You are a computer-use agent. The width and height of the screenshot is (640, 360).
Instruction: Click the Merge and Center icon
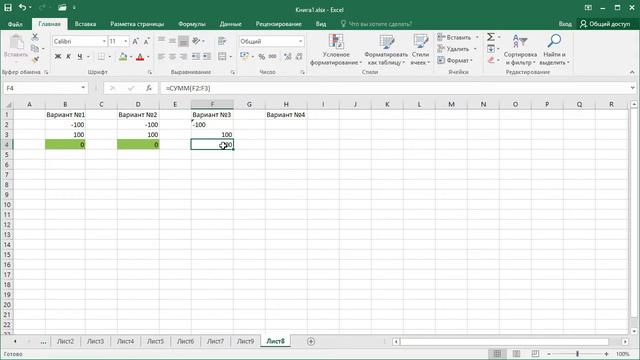222,57
